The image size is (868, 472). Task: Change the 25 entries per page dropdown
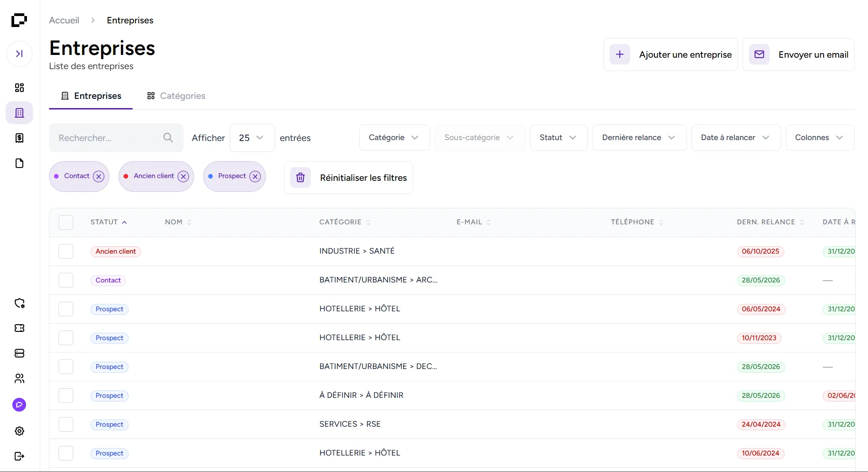[x=252, y=138]
